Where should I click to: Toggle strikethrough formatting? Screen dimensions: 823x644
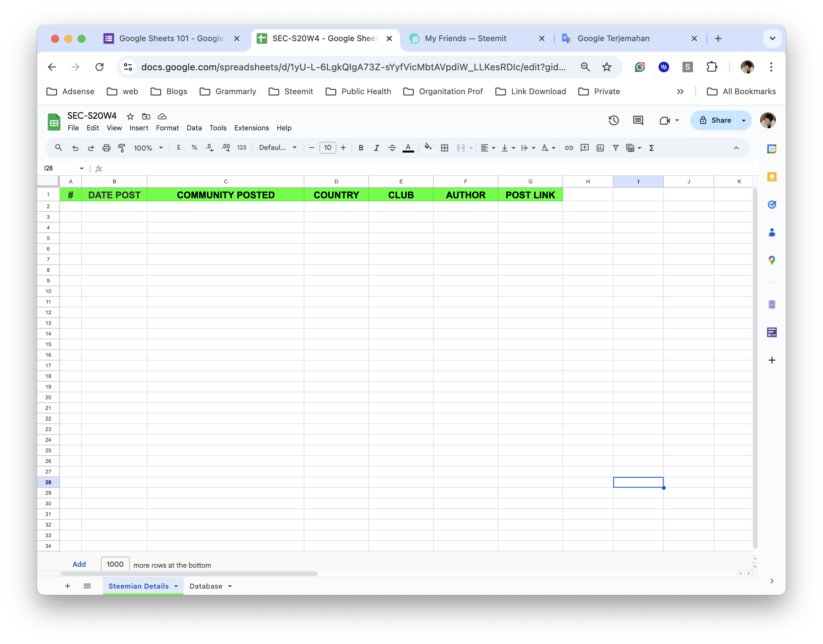pos(392,148)
